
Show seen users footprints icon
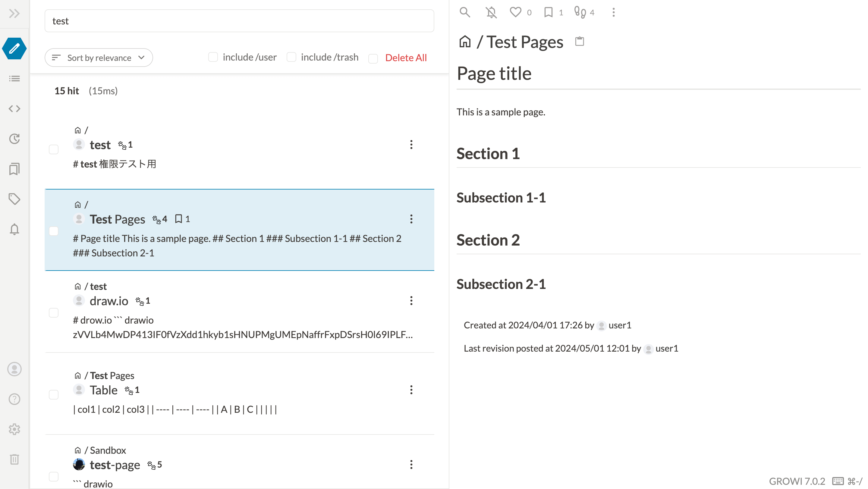(x=580, y=12)
